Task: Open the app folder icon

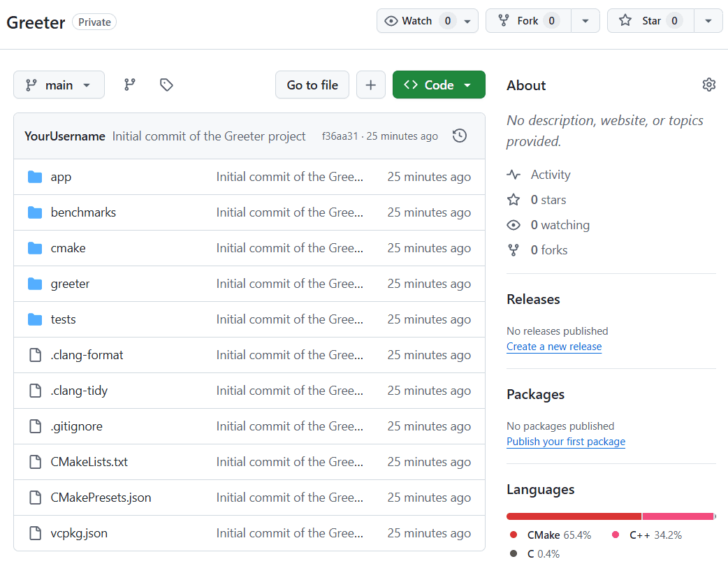Action: (35, 176)
